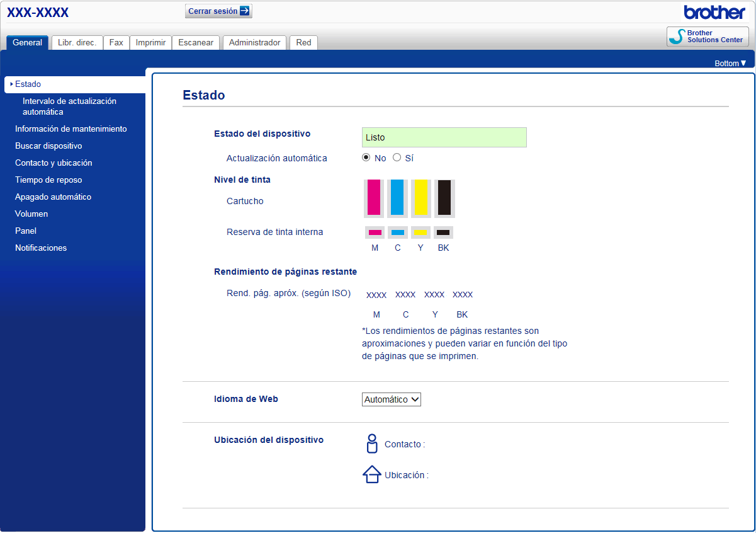Click the XXX-XXXX model name
The width and height of the screenshot is (756, 533).
coord(38,13)
